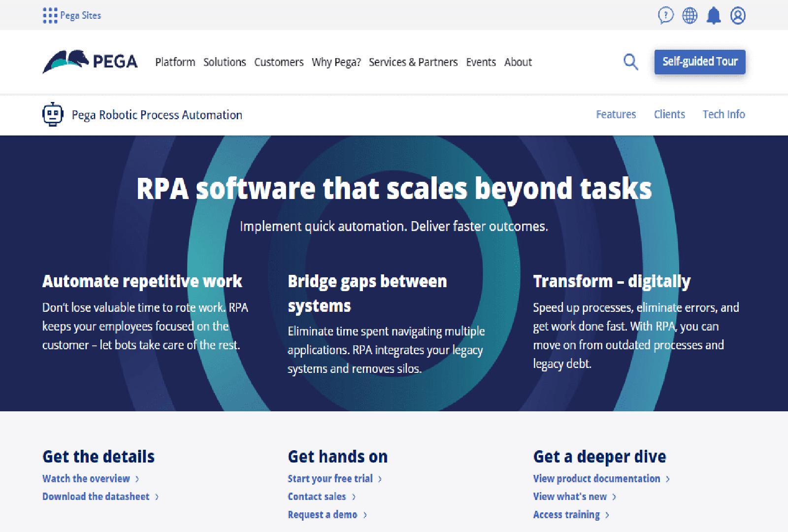788x532 pixels.
Task: Jump to the Features section
Action: pyautogui.click(x=616, y=114)
